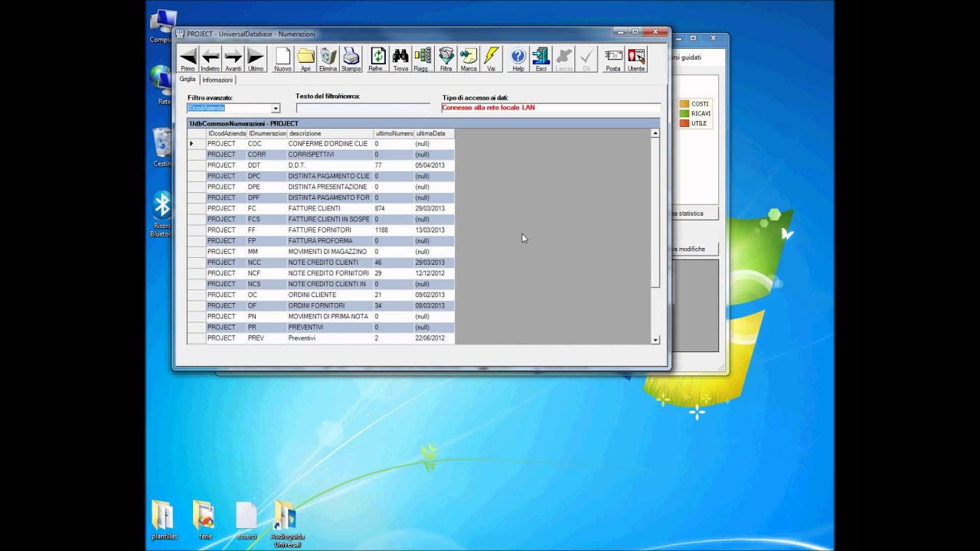
Task: Switch to the Informazioni tab
Action: tap(217, 80)
